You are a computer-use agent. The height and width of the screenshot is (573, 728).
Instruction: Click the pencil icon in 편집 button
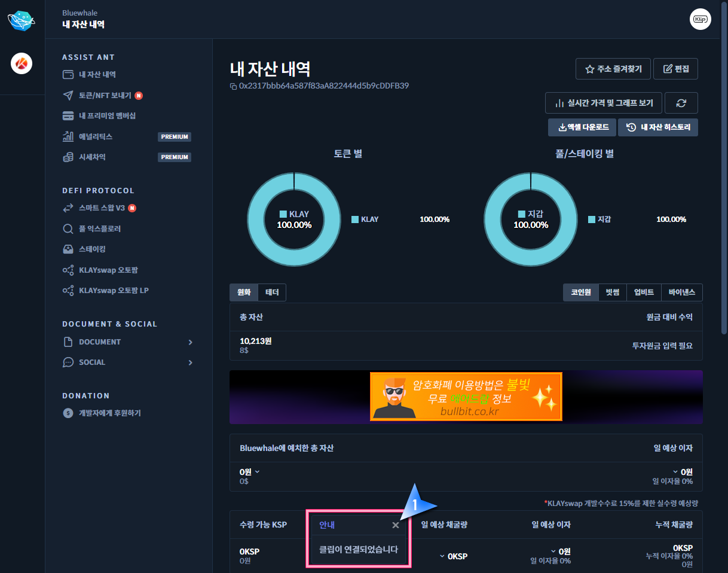point(668,69)
